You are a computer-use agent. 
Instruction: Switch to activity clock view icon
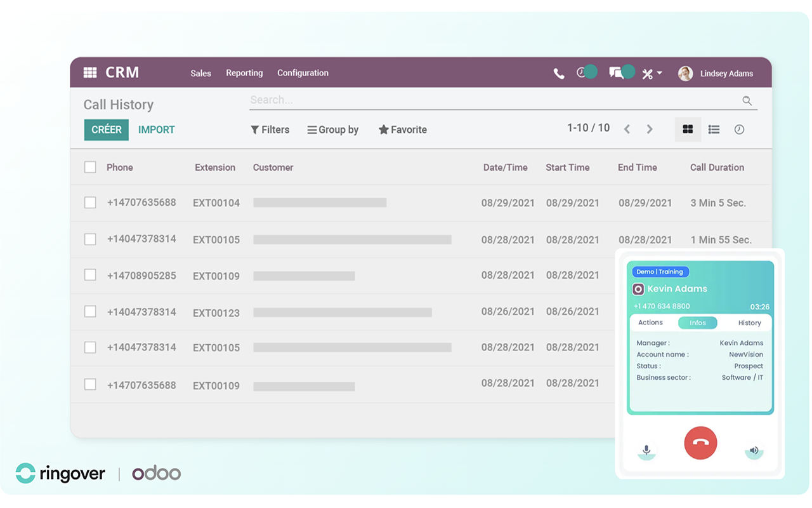[x=739, y=130]
